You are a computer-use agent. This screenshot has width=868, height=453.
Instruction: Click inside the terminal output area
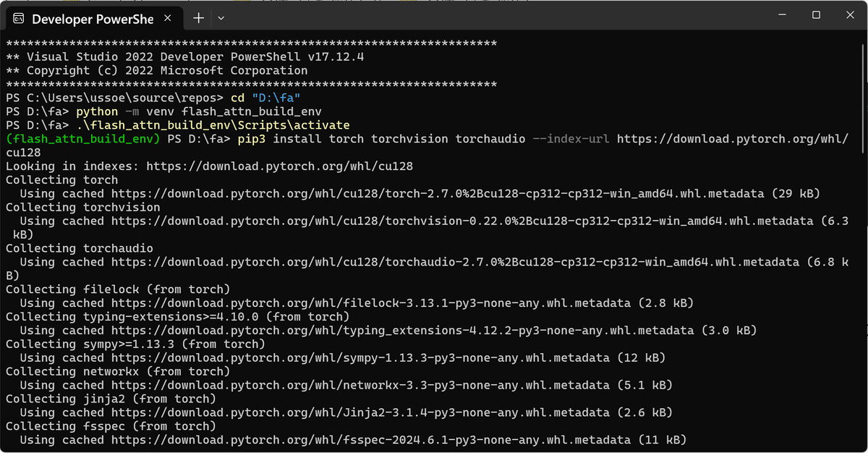[x=434, y=289]
